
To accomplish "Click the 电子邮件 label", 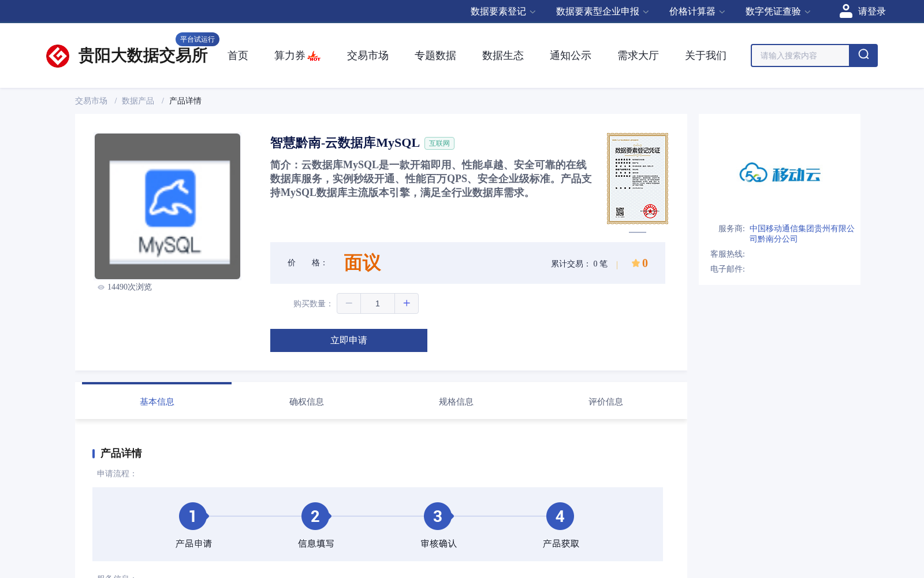I will (728, 269).
